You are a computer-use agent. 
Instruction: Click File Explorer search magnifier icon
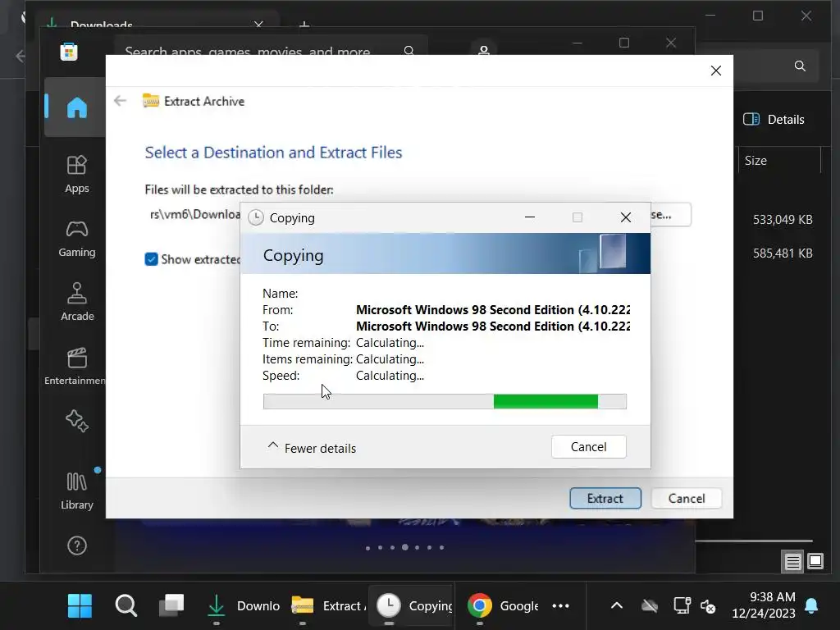point(800,66)
